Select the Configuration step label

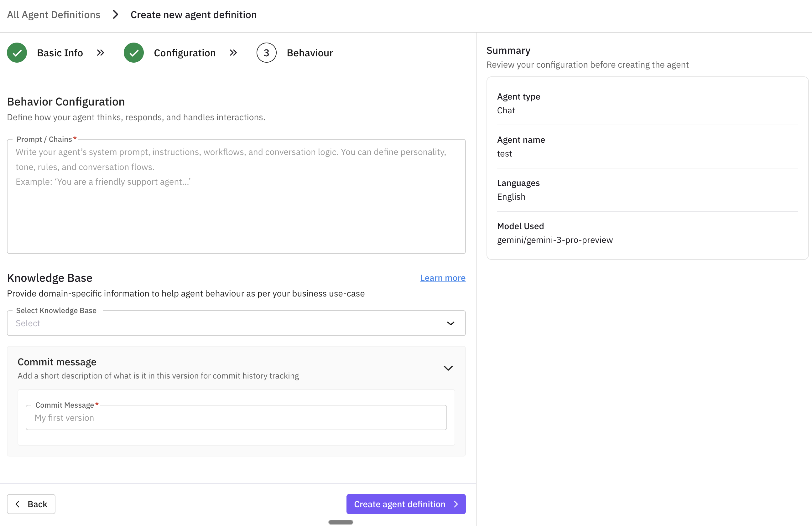[185, 53]
